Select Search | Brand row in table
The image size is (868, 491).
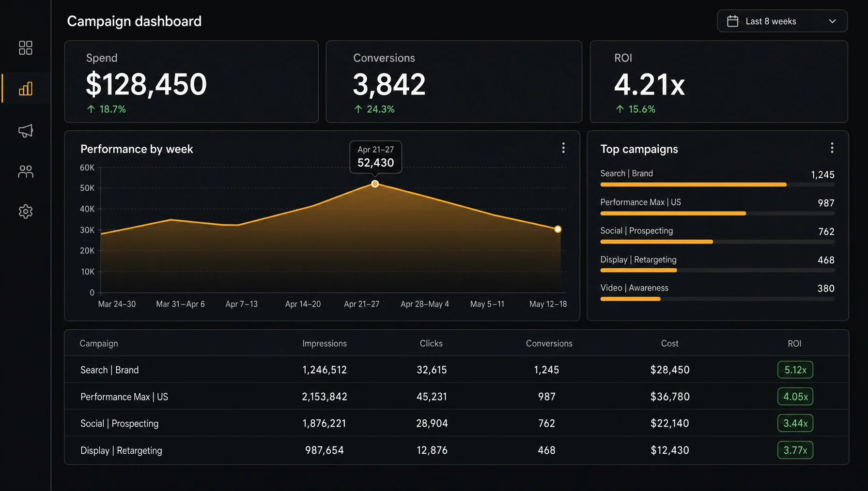pyautogui.click(x=456, y=370)
